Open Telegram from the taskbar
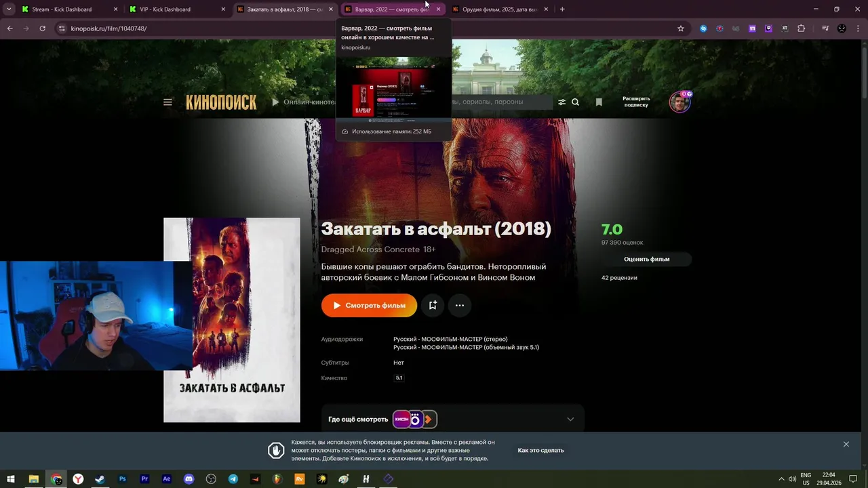 click(x=233, y=479)
